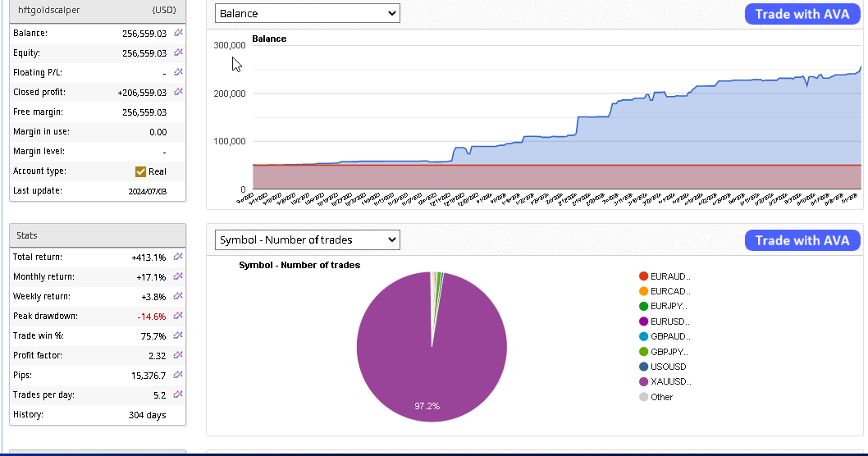
Task: Click Trade with AVA button above pie chart
Action: pyautogui.click(x=802, y=240)
